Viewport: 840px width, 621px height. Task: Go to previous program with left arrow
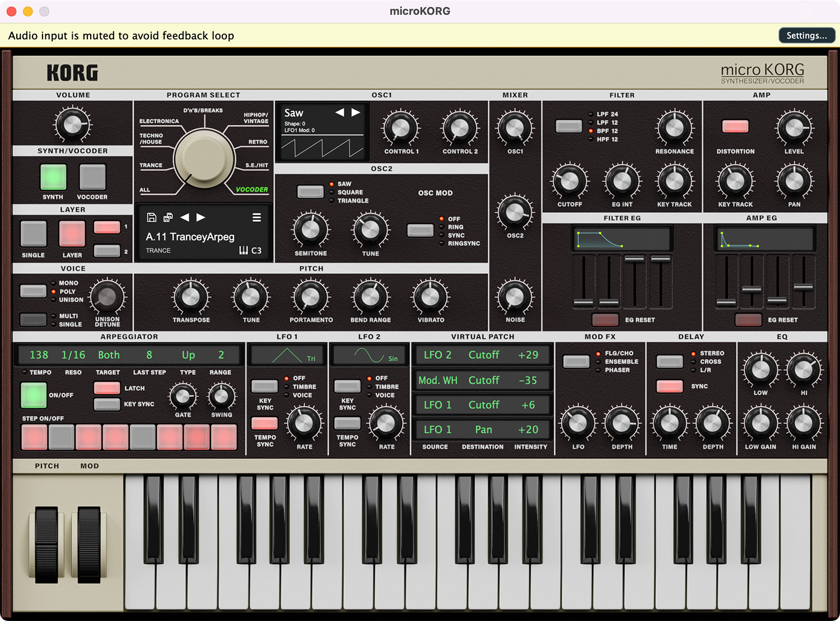tap(185, 217)
